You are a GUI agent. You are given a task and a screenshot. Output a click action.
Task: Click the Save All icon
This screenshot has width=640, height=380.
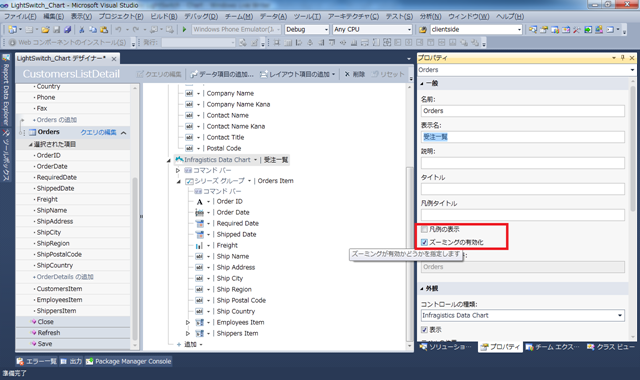67,30
